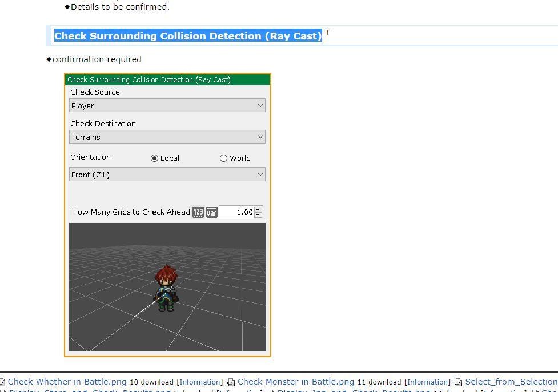The image size is (558, 392).
Task: Click the numeric input '123' icon
Action: [x=198, y=212]
